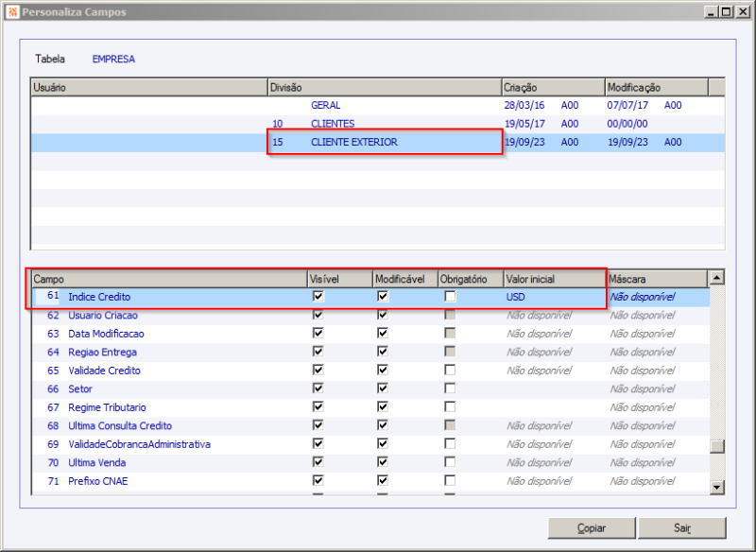
Task: Close the Personaliza Campos window
Action: (743, 11)
